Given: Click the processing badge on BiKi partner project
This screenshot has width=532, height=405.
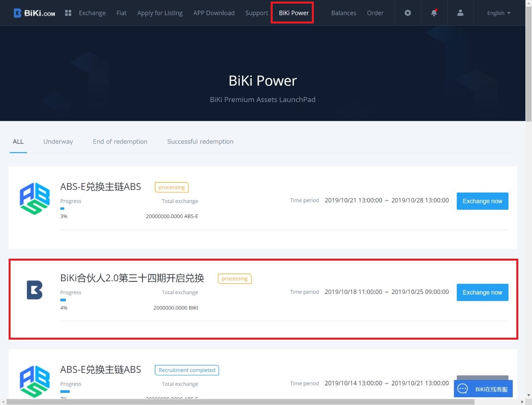Looking at the screenshot, I should coord(235,279).
